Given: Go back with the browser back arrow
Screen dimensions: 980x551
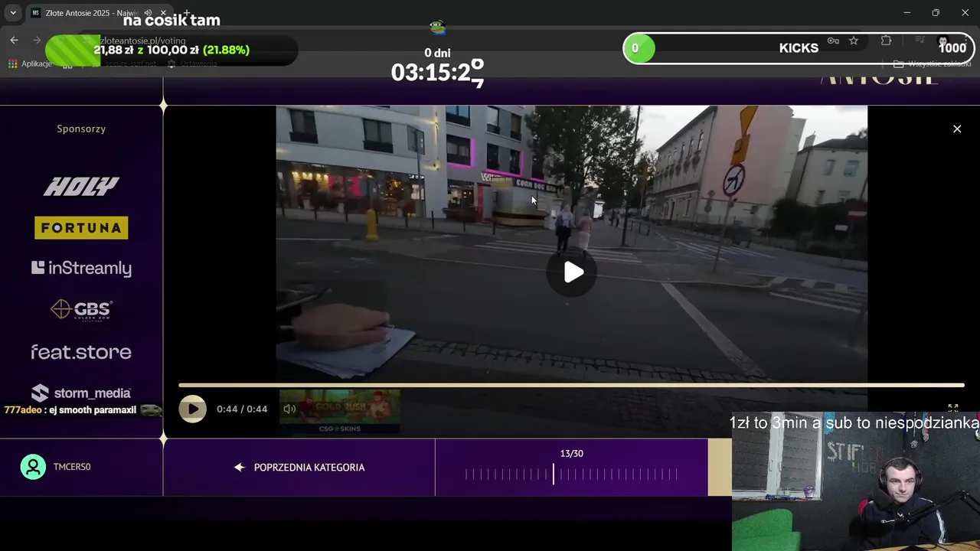Looking at the screenshot, I should (x=14, y=40).
